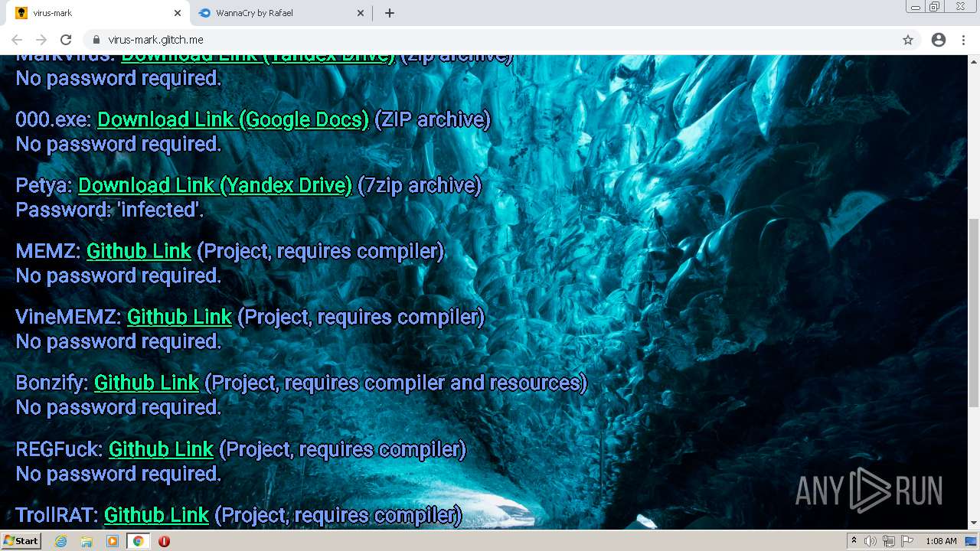Open a new browser tab
This screenshot has height=551, width=980.
390,13
